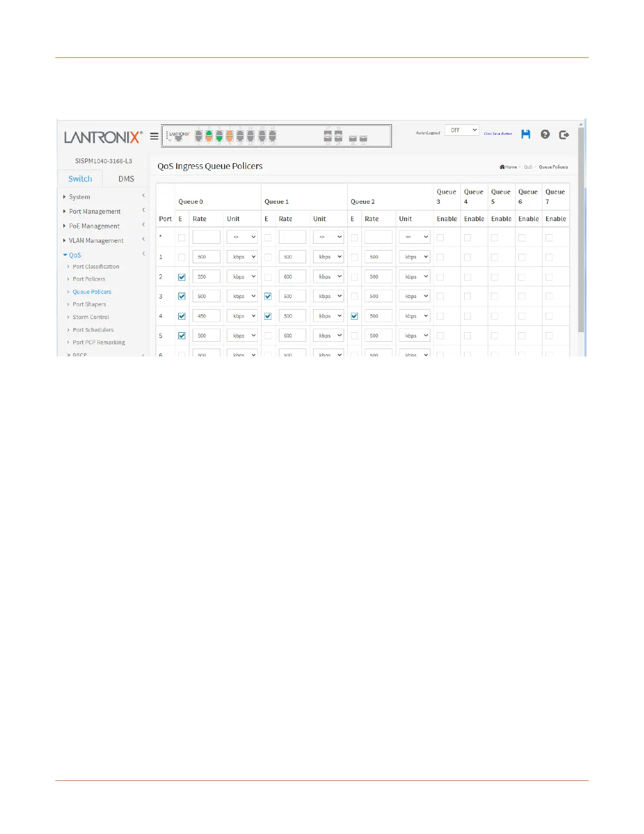Click the QoS Ingress Queue Policers heading
This screenshot has width=644, height=834.
[210, 166]
